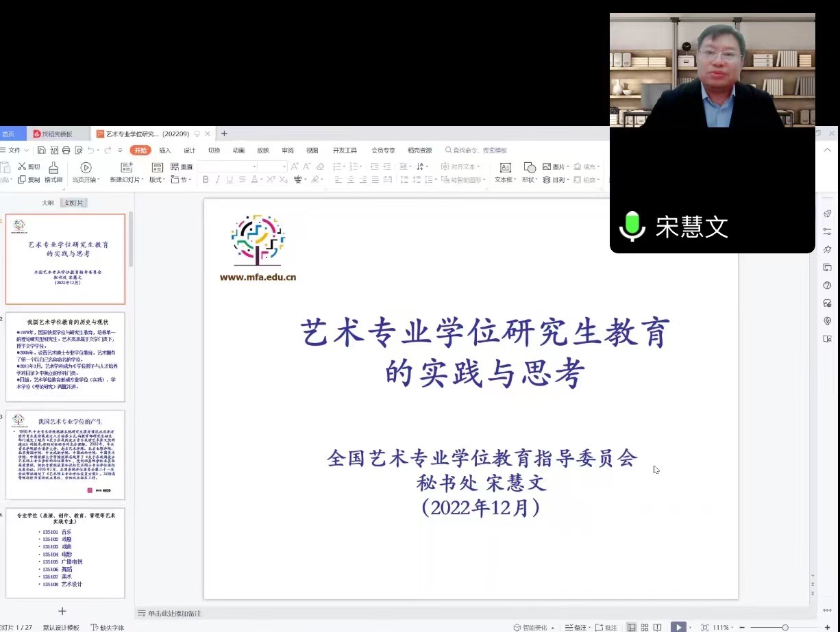The height and width of the screenshot is (632, 840).
Task: Click the slideshow play button in status bar
Action: pos(678,627)
